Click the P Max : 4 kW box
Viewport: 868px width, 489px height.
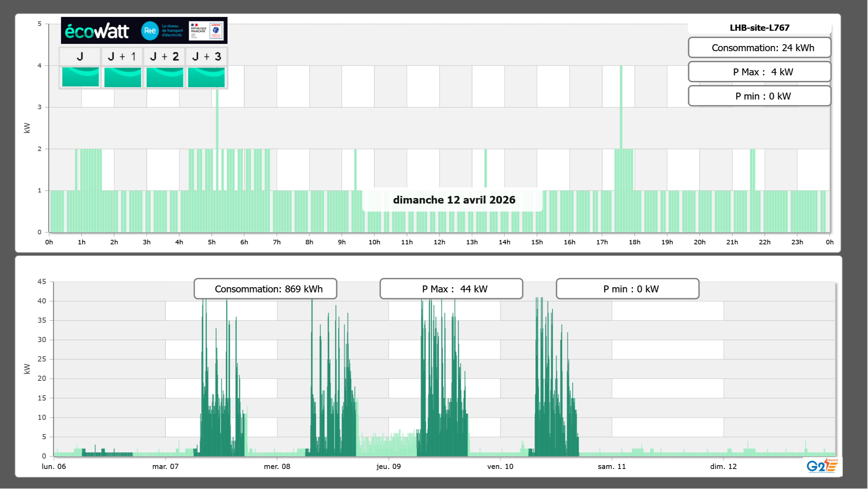pos(759,72)
